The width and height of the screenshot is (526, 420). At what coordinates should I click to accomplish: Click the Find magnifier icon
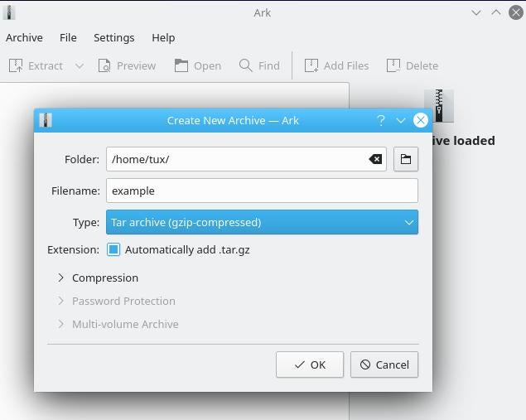(x=246, y=65)
